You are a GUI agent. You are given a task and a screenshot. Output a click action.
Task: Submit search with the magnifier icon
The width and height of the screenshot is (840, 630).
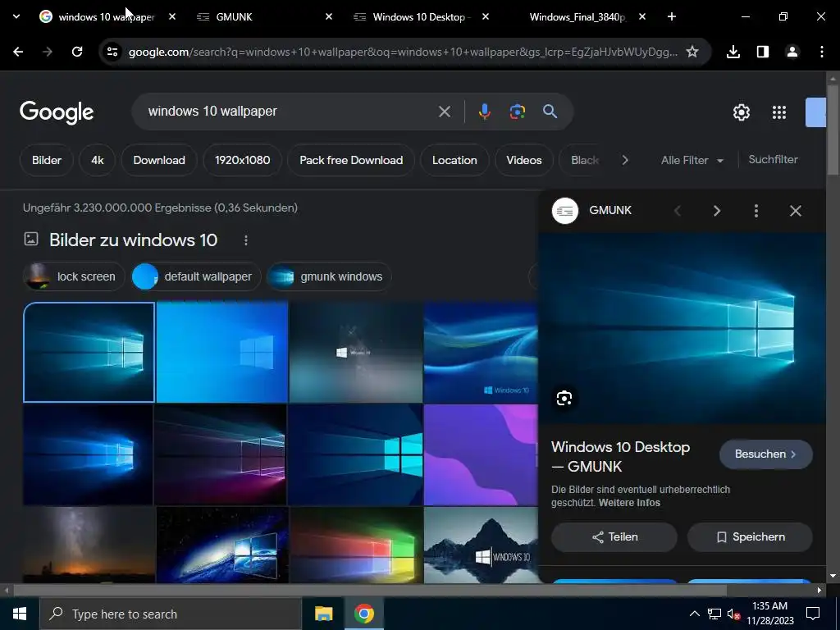[x=550, y=112]
